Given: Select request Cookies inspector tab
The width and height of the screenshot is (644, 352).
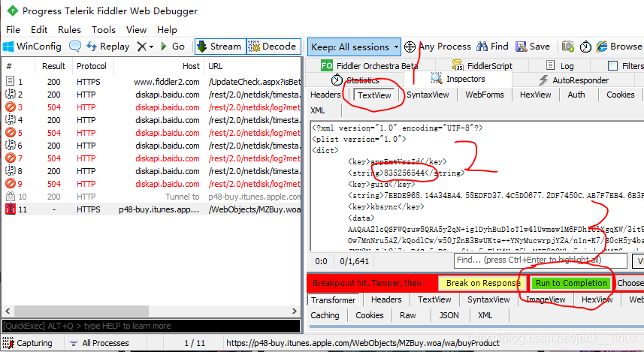Looking at the screenshot, I should pos(620,95).
